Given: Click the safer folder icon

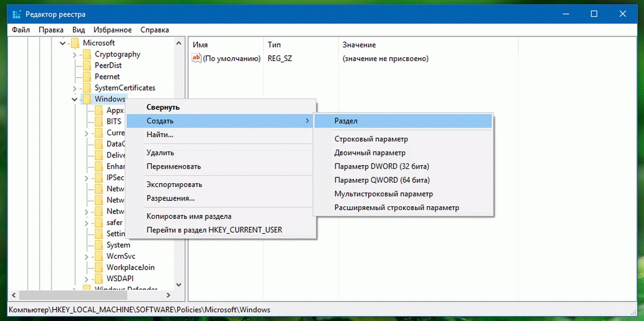Looking at the screenshot, I should (98, 222).
